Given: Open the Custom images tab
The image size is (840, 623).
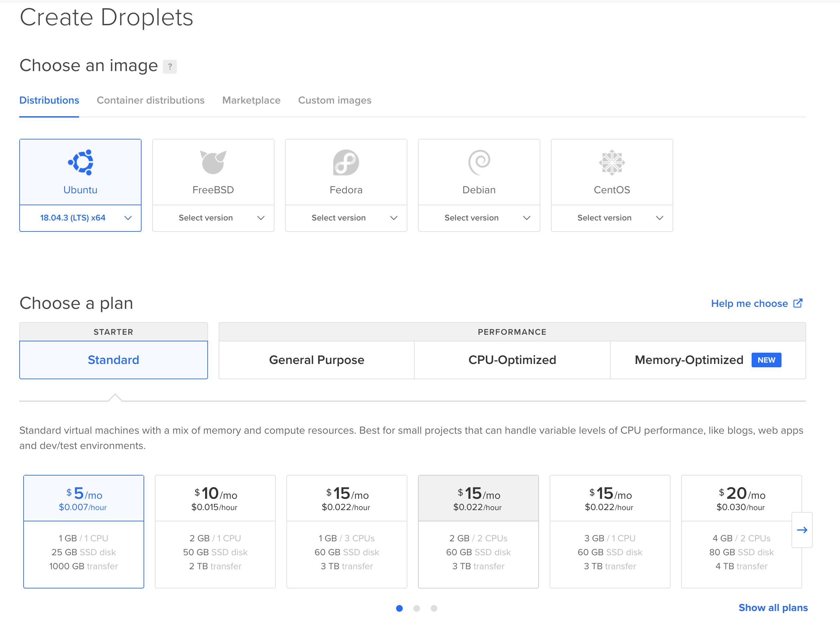Looking at the screenshot, I should click(335, 100).
